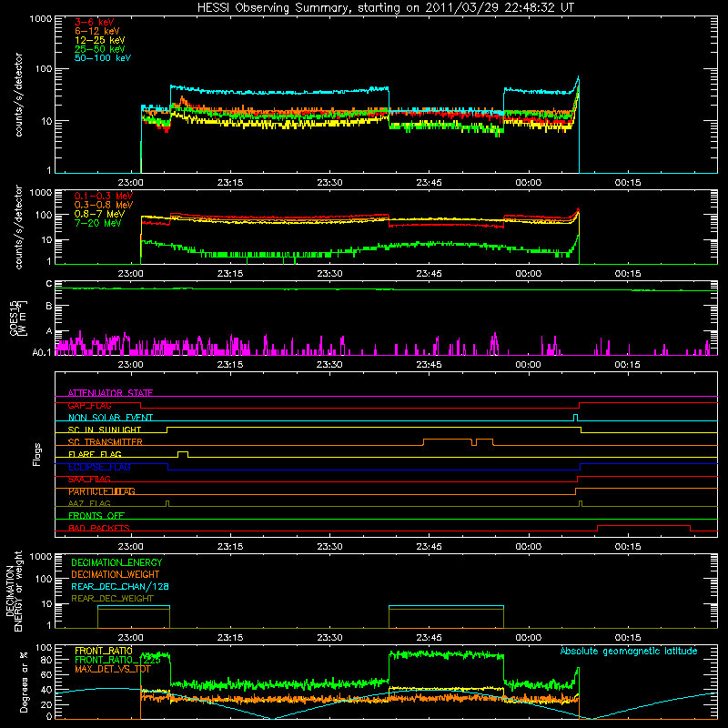Select the ECLIPSE_FLAG label
Image resolution: width=728 pixels, height=728 pixels.
point(99,467)
